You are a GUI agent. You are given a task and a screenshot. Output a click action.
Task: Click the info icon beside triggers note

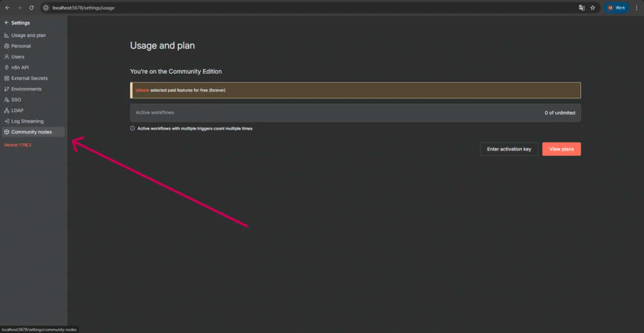pyautogui.click(x=133, y=128)
